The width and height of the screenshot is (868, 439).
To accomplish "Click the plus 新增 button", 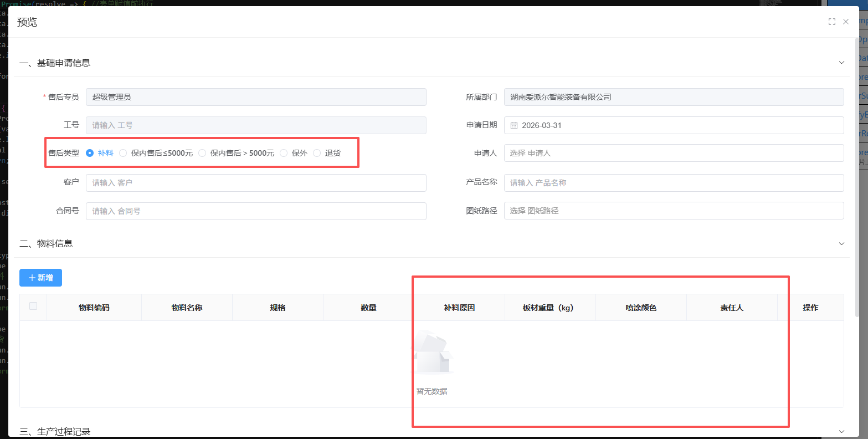I will pyautogui.click(x=40, y=278).
